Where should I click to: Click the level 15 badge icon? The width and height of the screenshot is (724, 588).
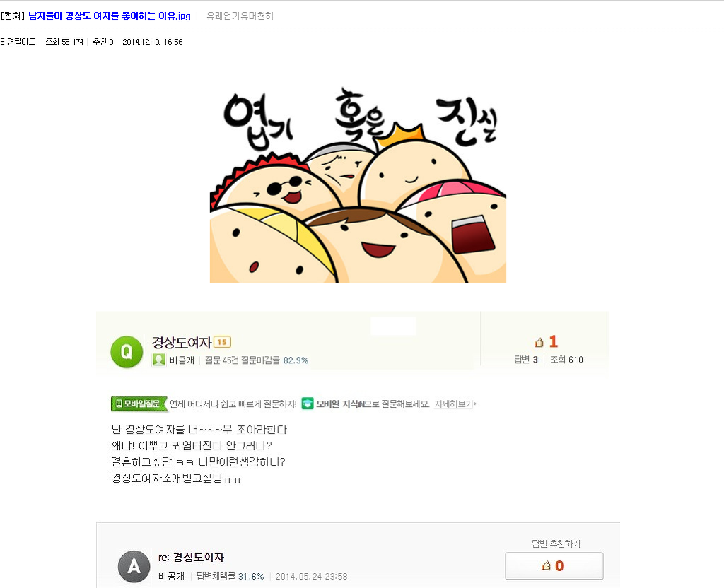(223, 341)
